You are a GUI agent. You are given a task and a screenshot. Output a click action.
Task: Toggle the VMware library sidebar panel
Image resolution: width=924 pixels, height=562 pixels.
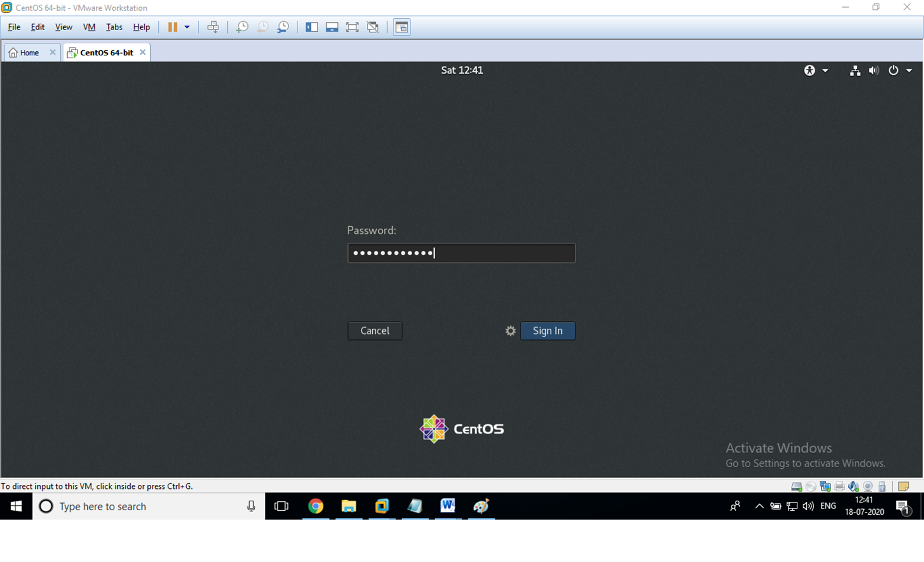(x=312, y=27)
